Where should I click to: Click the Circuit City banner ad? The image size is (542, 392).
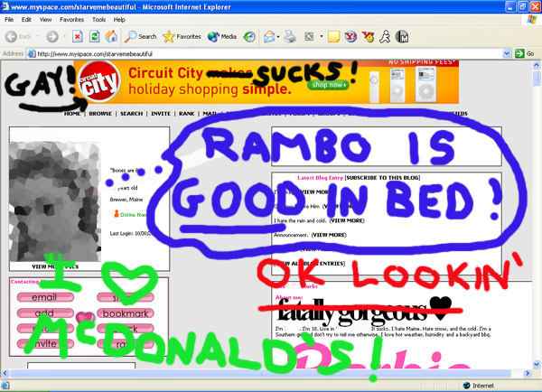click(x=266, y=81)
